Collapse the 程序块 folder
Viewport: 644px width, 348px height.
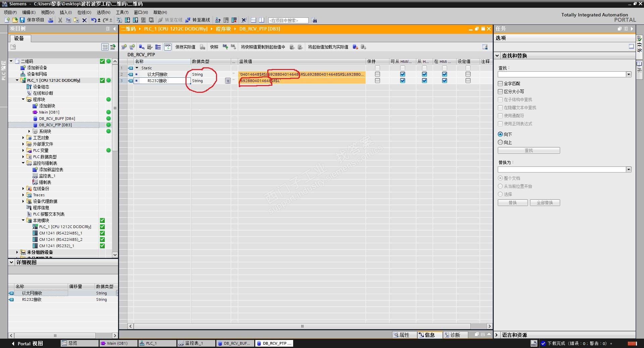[x=23, y=99]
